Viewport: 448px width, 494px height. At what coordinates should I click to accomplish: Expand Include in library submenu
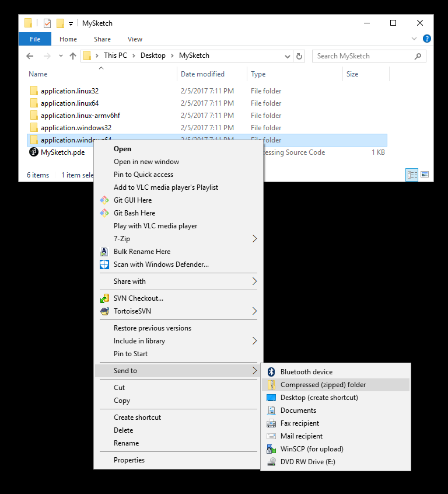tap(255, 341)
